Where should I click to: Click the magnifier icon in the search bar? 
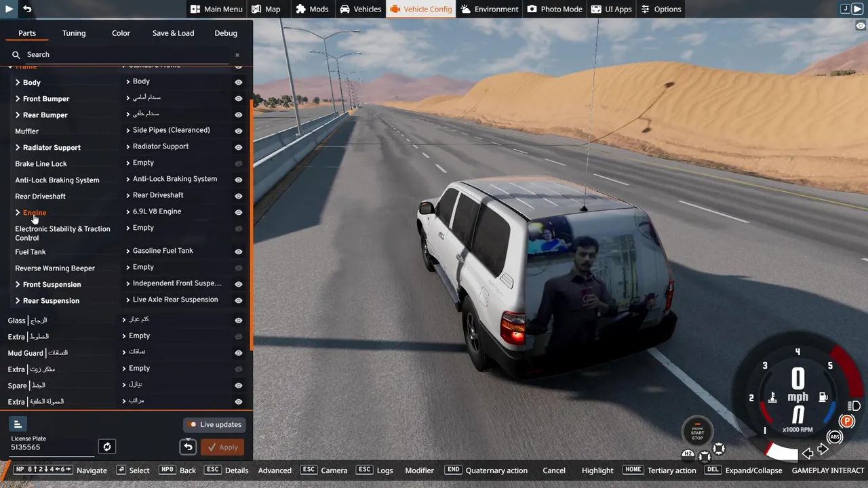click(16, 55)
